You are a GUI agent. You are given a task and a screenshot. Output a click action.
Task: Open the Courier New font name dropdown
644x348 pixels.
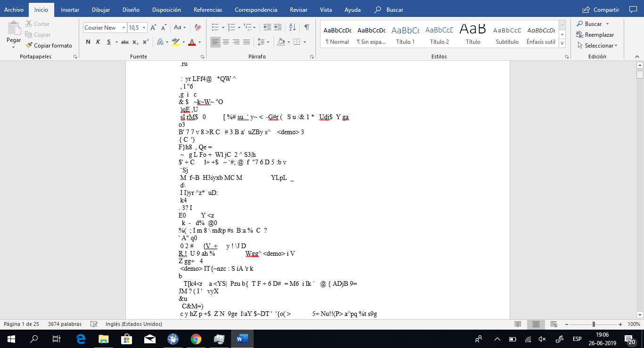pos(124,28)
